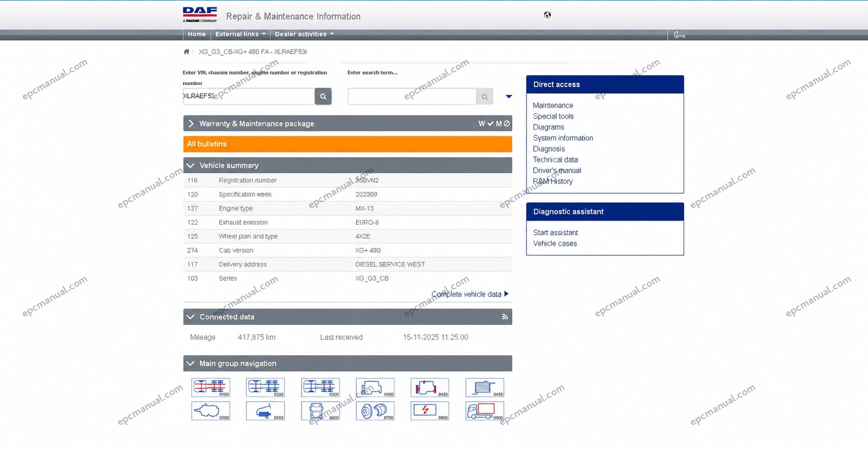The image size is (868, 453).
Task: Open Complete vehicle data link
Action: (x=470, y=294)
